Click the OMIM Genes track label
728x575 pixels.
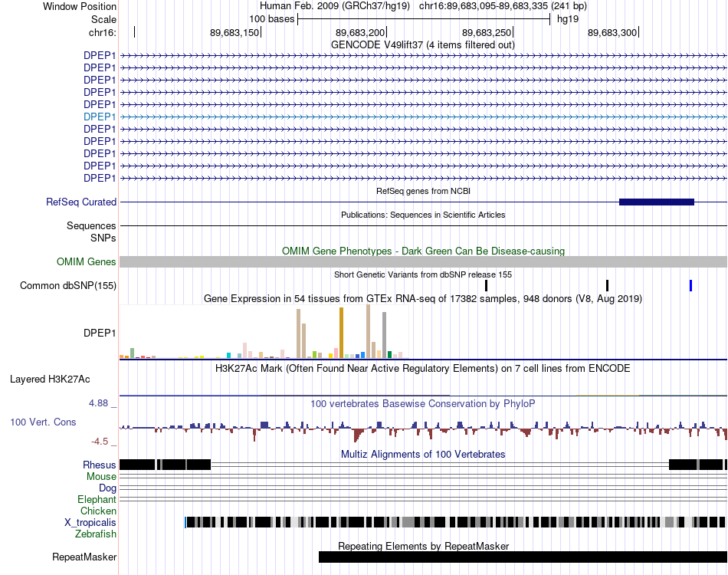click(x=86, y=262)
